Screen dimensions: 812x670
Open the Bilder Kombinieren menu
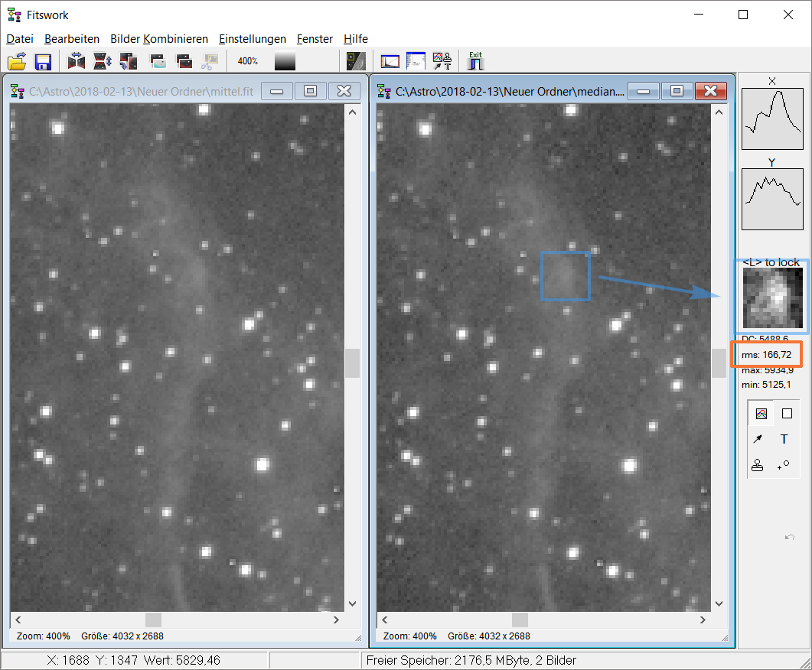point(159,39)
